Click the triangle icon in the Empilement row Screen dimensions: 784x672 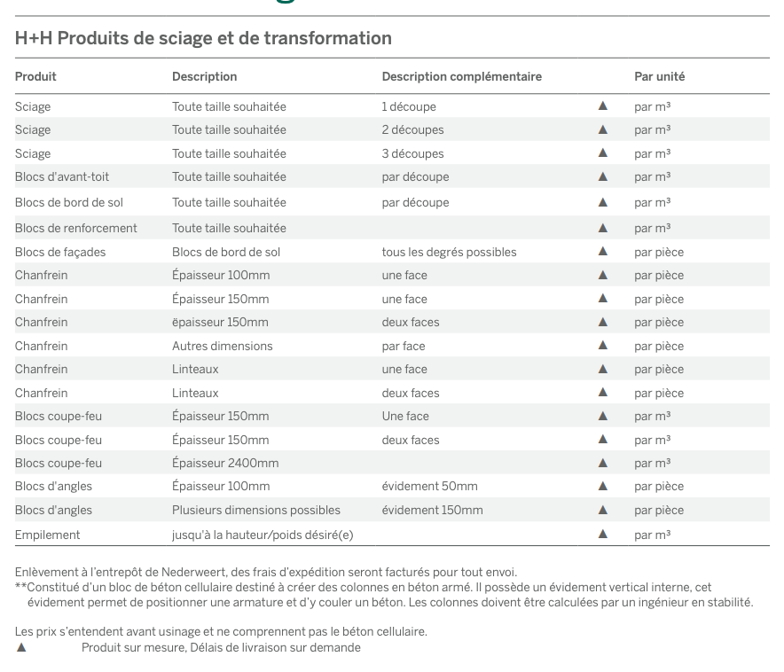point(603,534)
